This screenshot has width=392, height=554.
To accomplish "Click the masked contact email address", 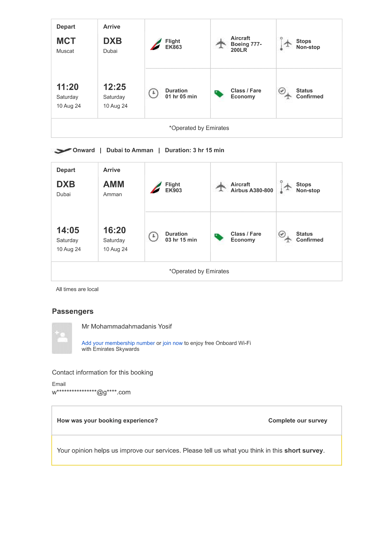I will click(x=91, y=392).
